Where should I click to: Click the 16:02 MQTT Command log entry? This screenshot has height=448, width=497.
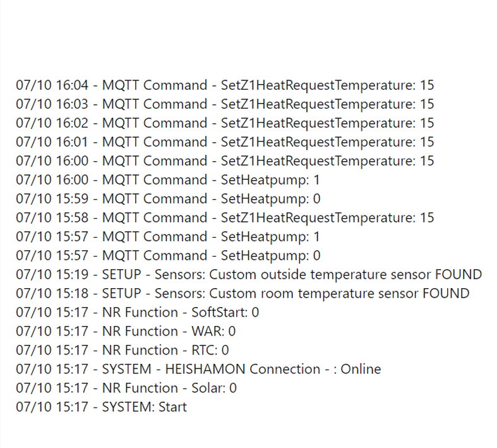click(225, 123)
